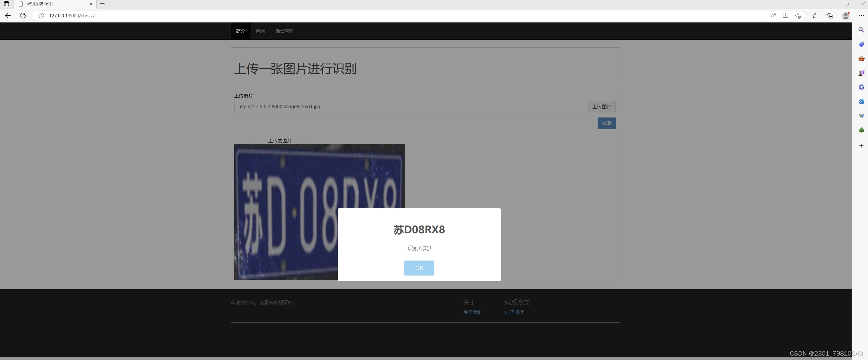
Task: Click the 上传图片 upload button
Action: coord(602,107)
